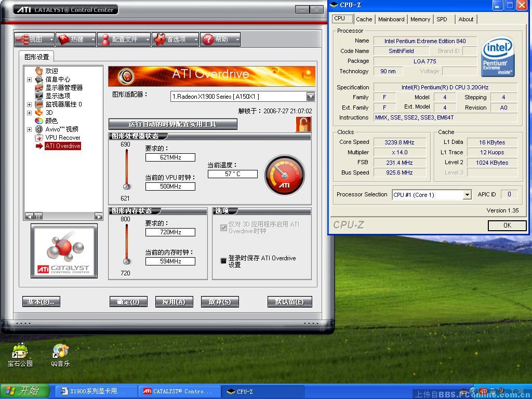Open QQ音乐 desktop shortcut icon
532x399 pixels.
coord(60,355)
